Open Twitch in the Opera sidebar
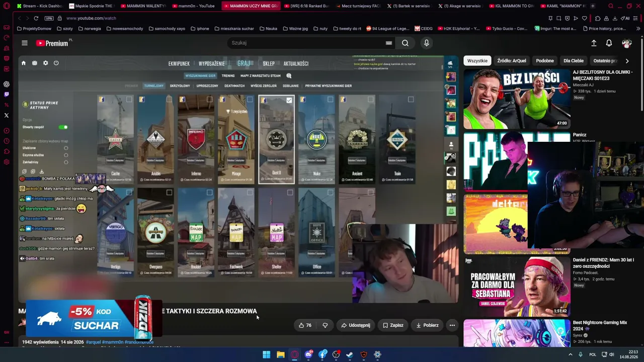 pyautogui.click(x=7, y=94)
